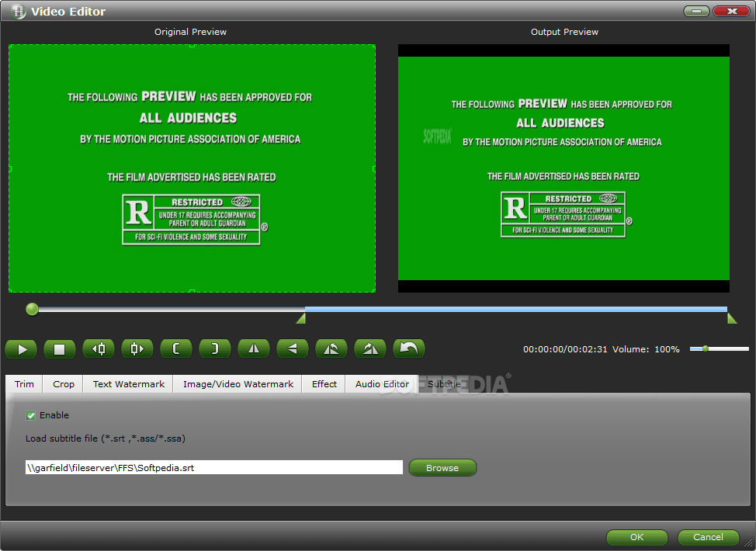Uncheck the Enable subtitle checkbox

[x=30, y=415]
